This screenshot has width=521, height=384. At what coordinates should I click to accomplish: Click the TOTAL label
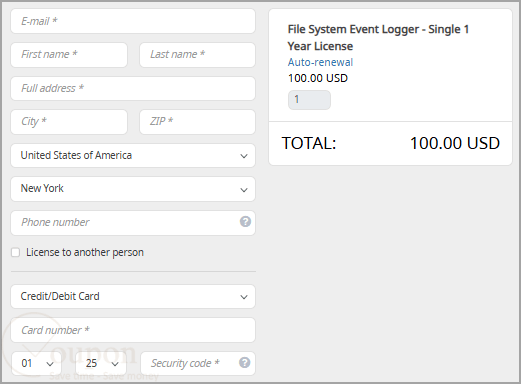tap(309, 143)
